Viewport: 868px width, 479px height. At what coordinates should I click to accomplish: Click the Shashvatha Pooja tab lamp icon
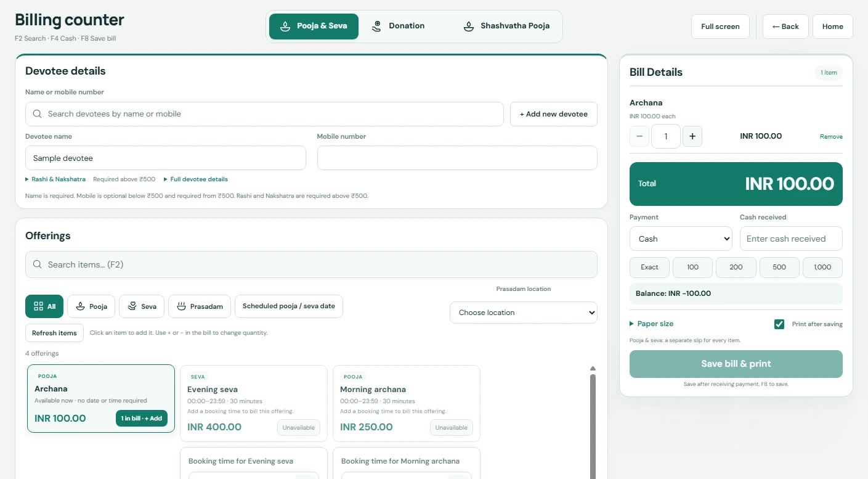point(468,27)
